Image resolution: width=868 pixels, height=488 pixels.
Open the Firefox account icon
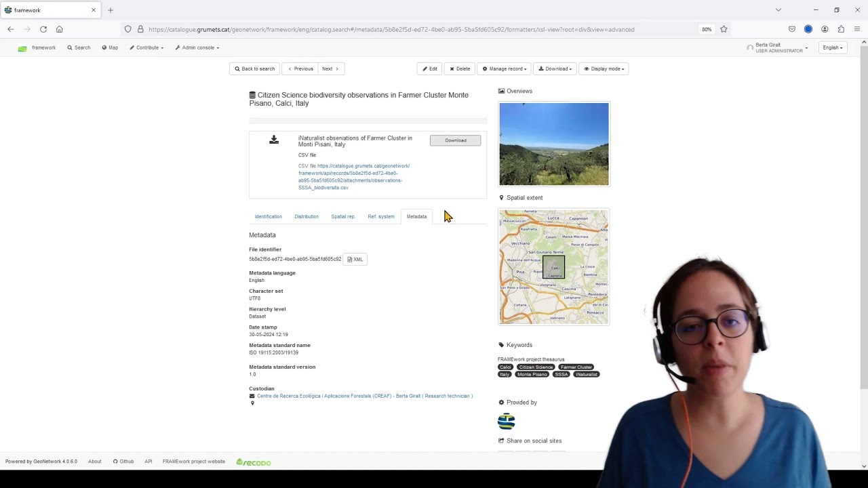click(825, 29)
